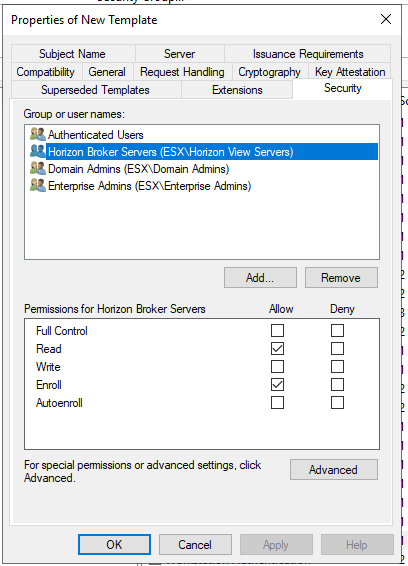Check Allow Autoenroll permission
The height and width of the screenshot is (566, 408).
pos(277,402)
